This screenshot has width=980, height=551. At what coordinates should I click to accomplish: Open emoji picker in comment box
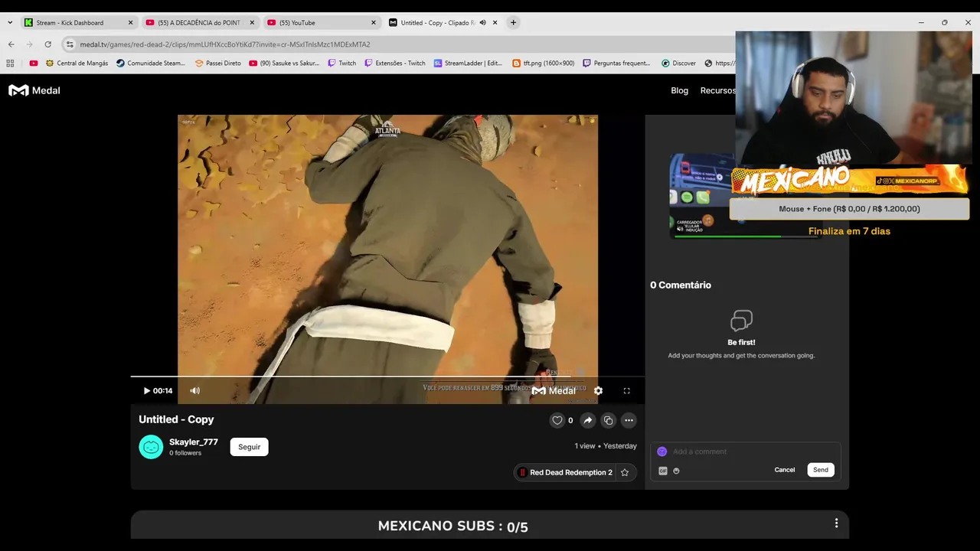tap(676, 471)
